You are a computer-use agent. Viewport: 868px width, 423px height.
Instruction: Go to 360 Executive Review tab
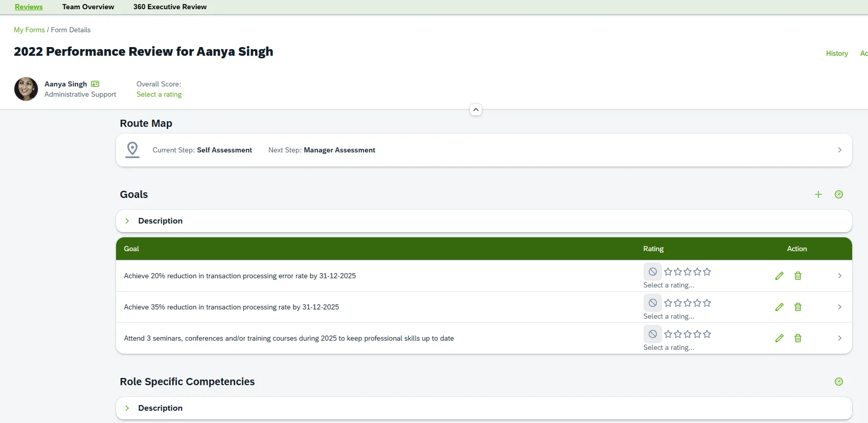click(x=170, y=7)
